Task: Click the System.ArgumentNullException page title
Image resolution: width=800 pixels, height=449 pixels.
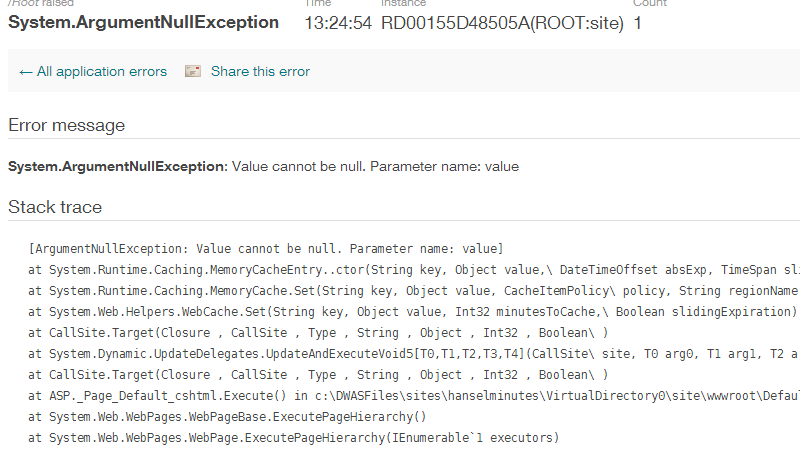Action: click(143, 22)
